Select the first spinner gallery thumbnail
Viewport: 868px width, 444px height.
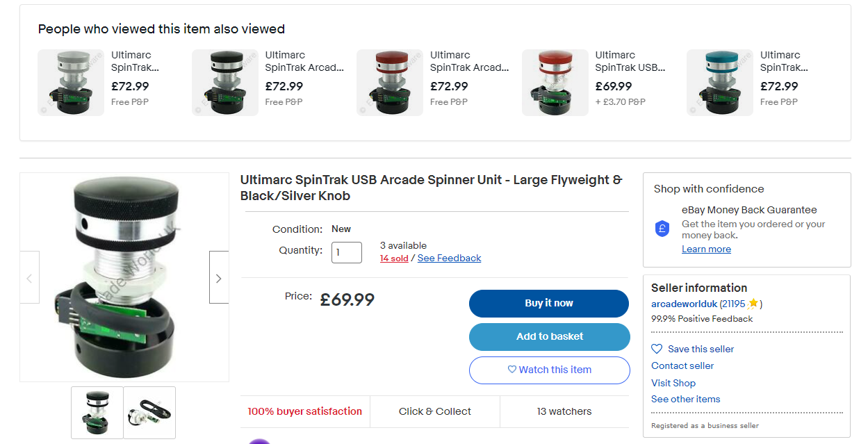click(x=97, y=413)
